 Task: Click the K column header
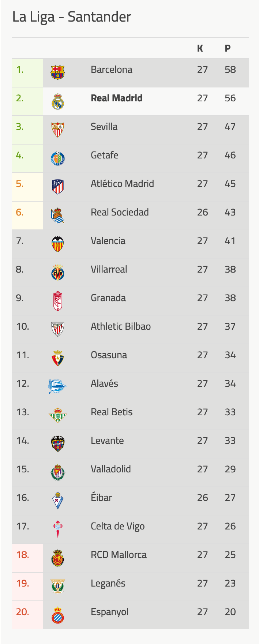(200, 48)
